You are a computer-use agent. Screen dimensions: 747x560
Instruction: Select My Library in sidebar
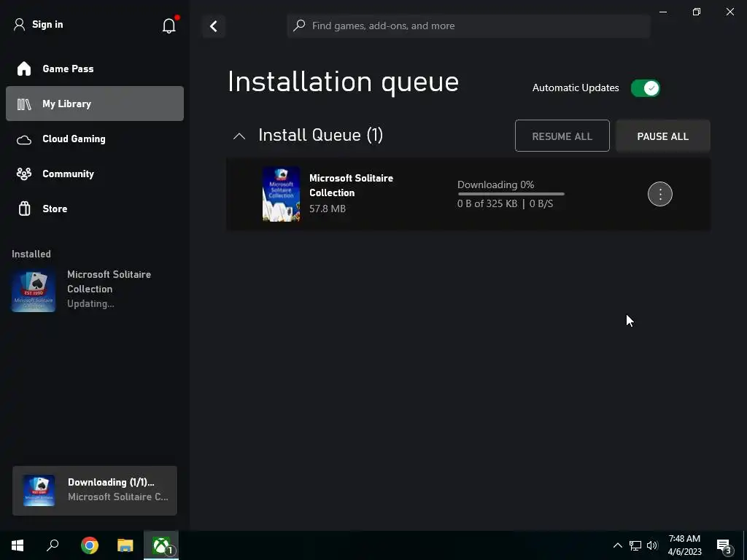coord(95,104)
